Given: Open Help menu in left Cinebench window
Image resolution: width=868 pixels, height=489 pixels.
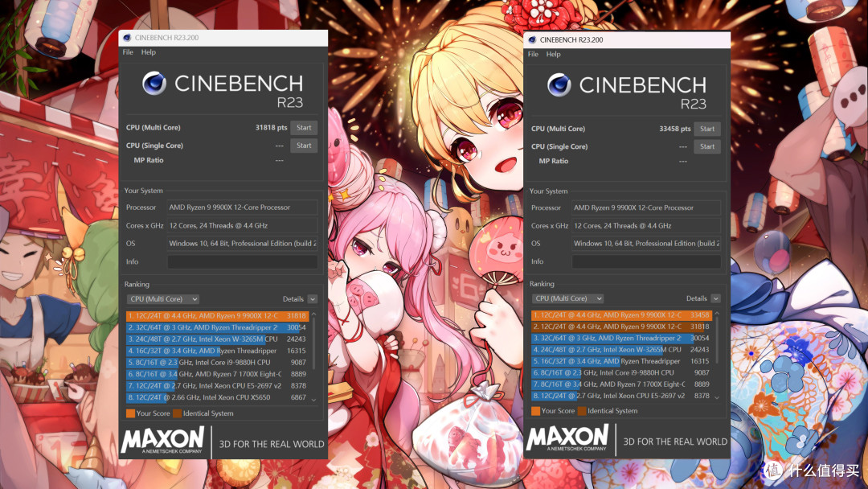Looking at the screenshot, I should (149, 52).
